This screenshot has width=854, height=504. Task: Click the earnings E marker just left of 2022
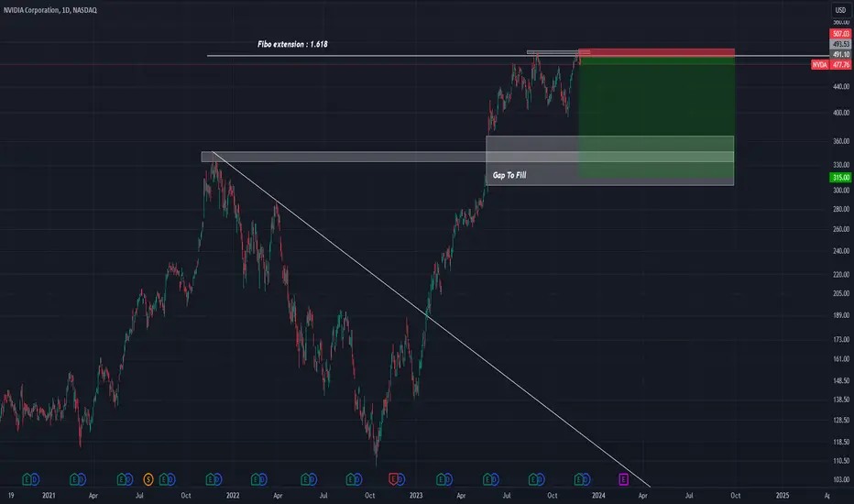[210, 479]
